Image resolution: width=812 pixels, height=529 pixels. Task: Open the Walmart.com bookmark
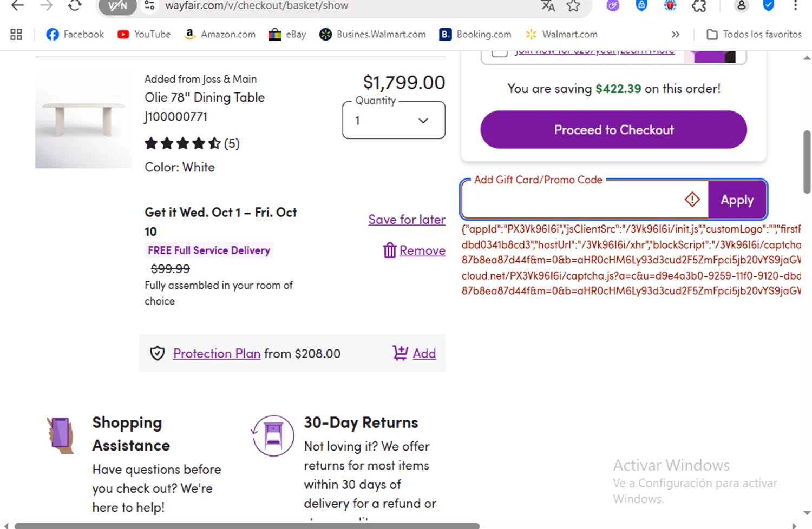tap(561, 34)
